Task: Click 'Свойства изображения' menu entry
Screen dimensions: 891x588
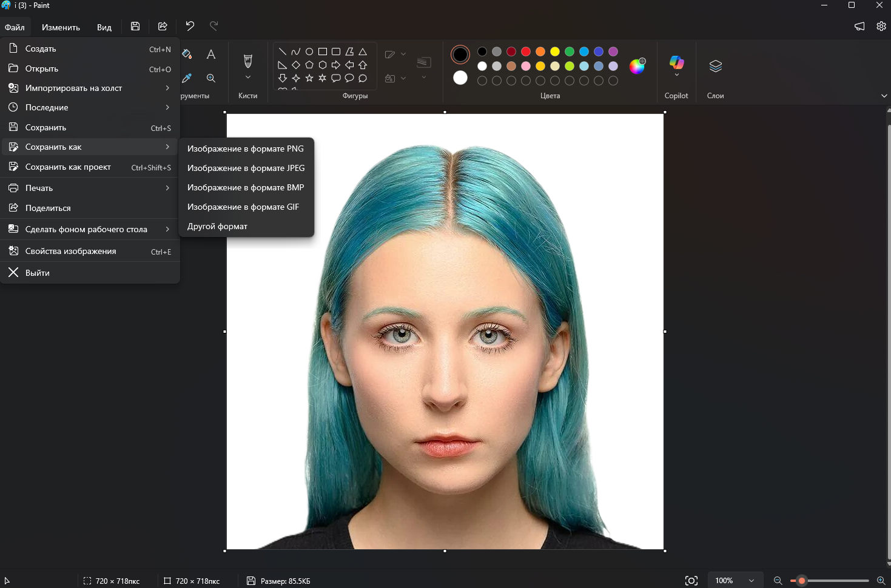Action: point(90,251)
